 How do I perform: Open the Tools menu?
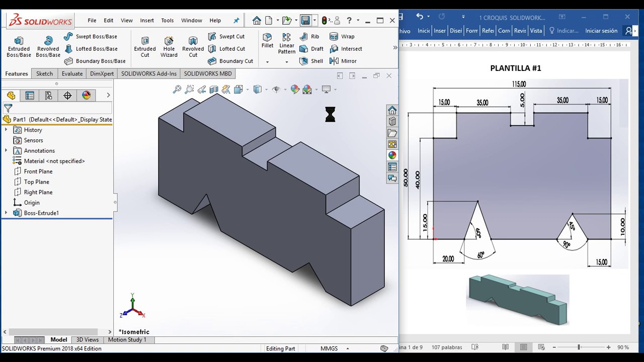[168, 21]
